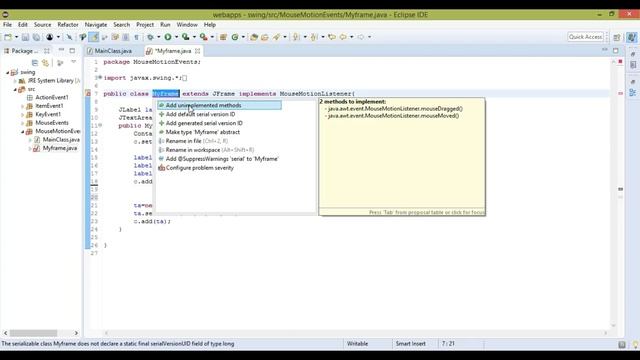Image resolution: width=640 pixels, height=360 pixels.
Task: Click Smart Insert in status bar
Action: [x=410, y=344]
